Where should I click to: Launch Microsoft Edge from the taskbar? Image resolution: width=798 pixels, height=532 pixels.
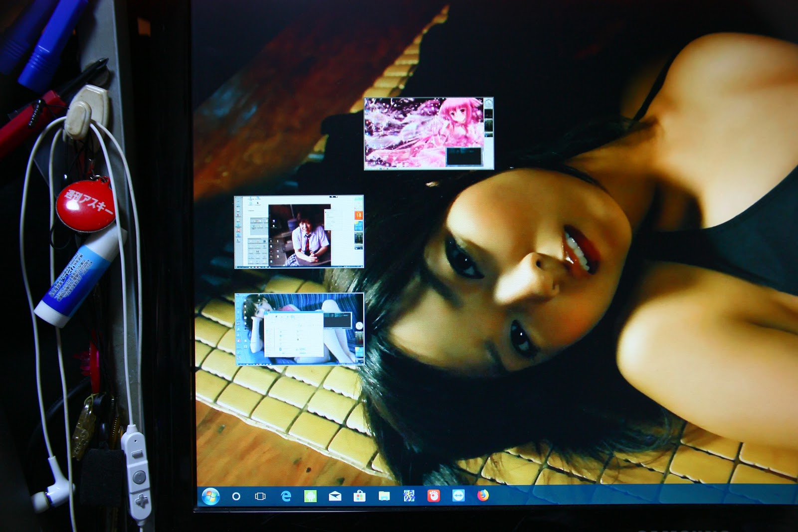(x=286, y=496)
